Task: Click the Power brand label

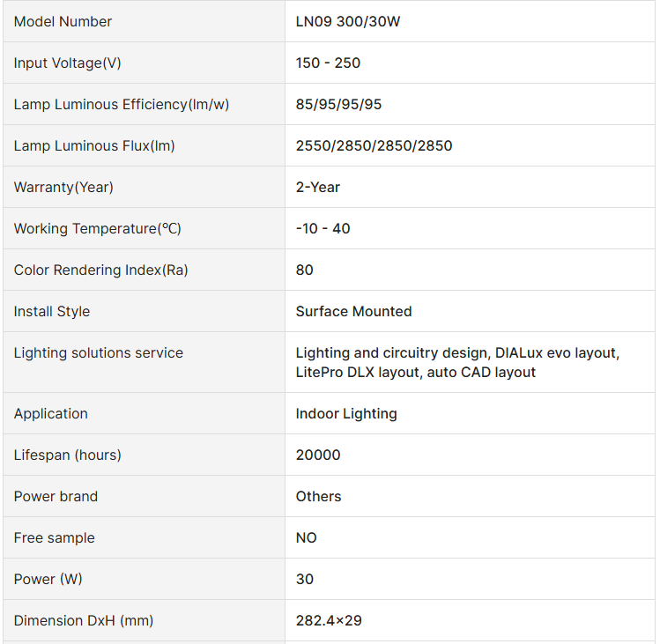Action: (x=56, y=496)
